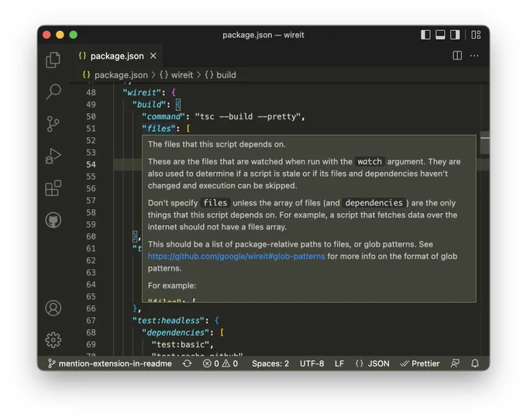The height and width of the screenshot is (420, 527).
Task: Click line number 54 in the gutter
Action: click(x=91, y=164)
